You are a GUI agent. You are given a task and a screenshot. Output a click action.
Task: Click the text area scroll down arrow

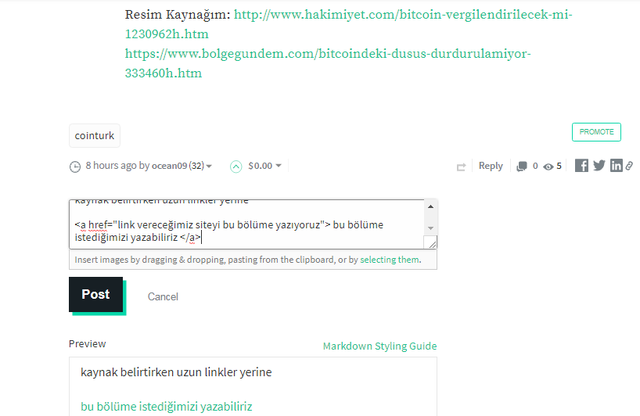[x=431, y=228]
